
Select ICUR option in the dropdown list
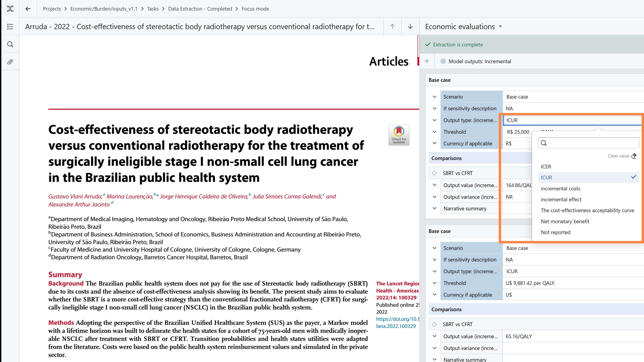(x=588, y=177)
